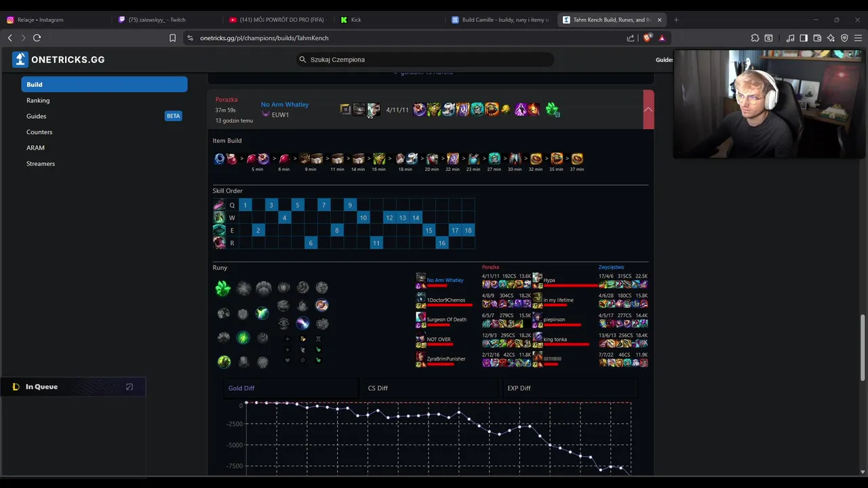Click the In Queue expand icon

pos(130,387)
